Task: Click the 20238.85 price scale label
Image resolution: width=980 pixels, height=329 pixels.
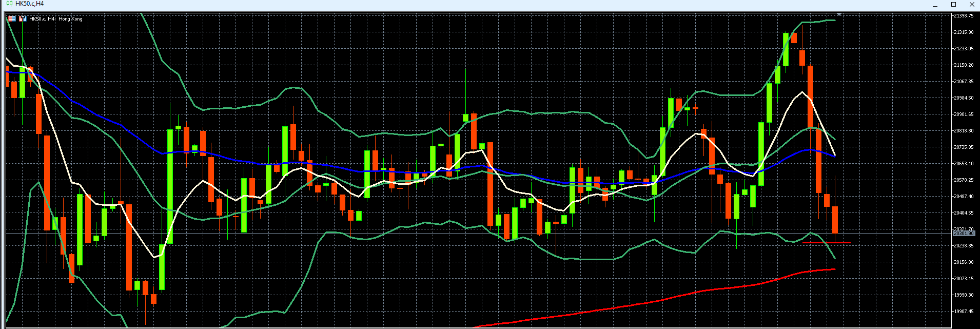Action: coord(964,246)
